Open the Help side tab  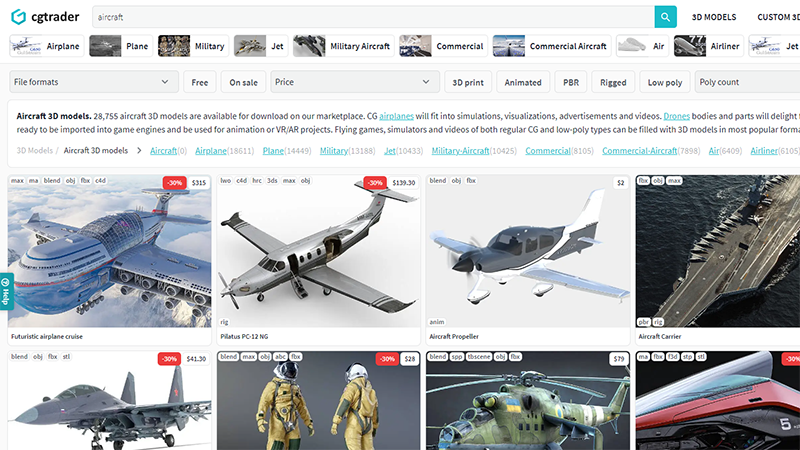(6, 291)
